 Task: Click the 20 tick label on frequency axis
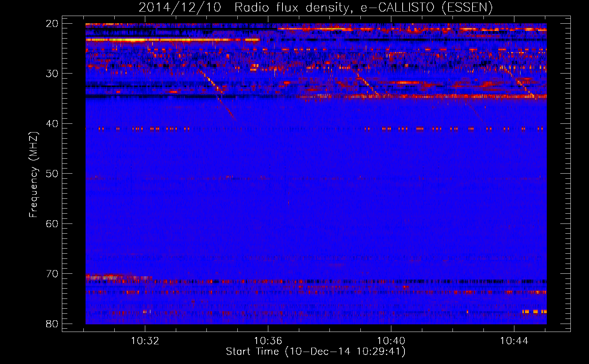coord(52,24)
